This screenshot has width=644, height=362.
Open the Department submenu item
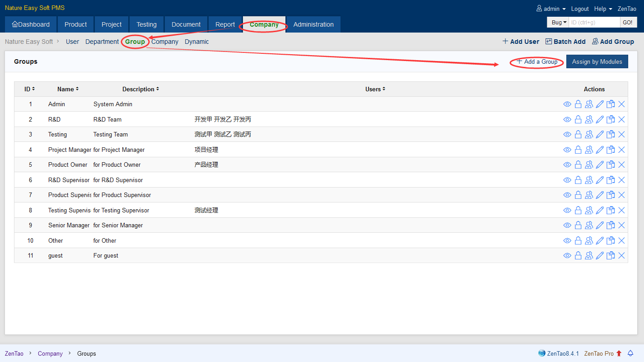coord(102,42)
